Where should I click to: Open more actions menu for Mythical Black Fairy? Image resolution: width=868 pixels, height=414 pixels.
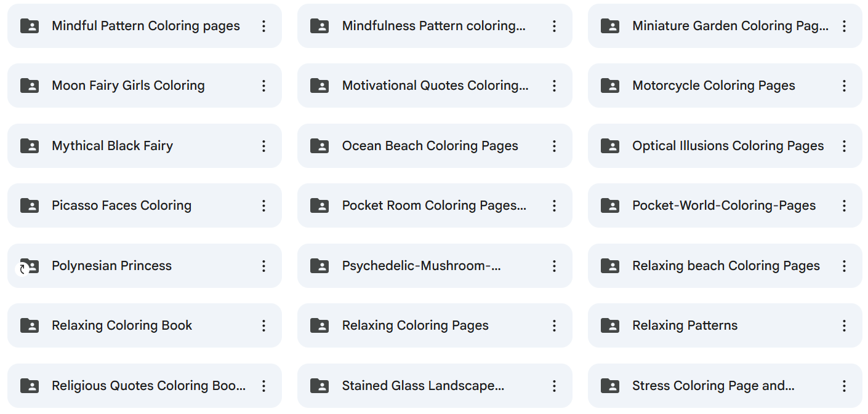[263, 146]
